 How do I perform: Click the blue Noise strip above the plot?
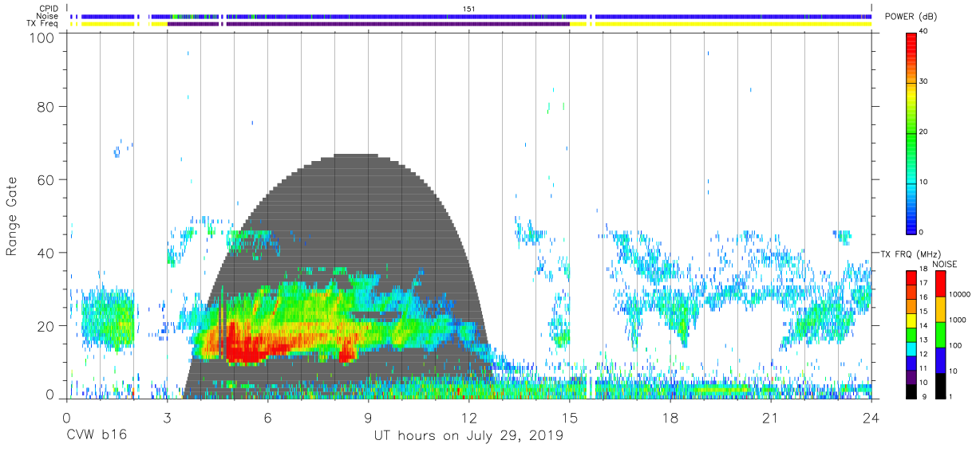[x=471, y=16]
